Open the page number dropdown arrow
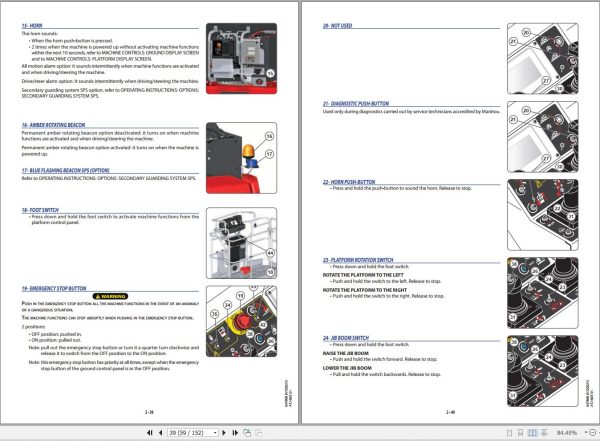 tap(215, 433)
